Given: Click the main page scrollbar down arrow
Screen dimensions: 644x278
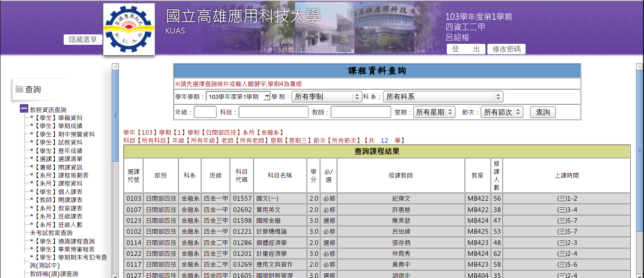Looking at the screenshot, I should click(x=640, y=275).
